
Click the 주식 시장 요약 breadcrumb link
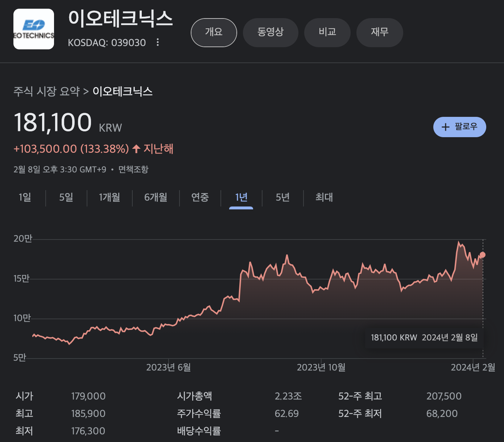(46, 91)
